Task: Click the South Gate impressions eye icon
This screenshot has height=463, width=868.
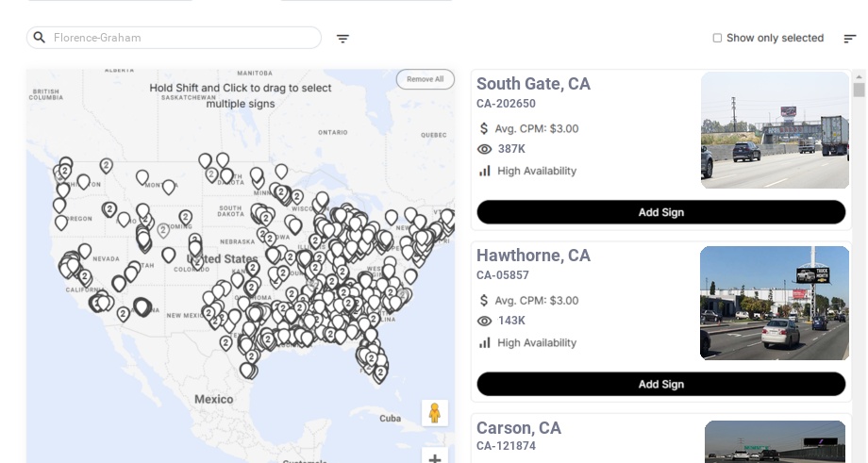Action: (x=485, y=149)
